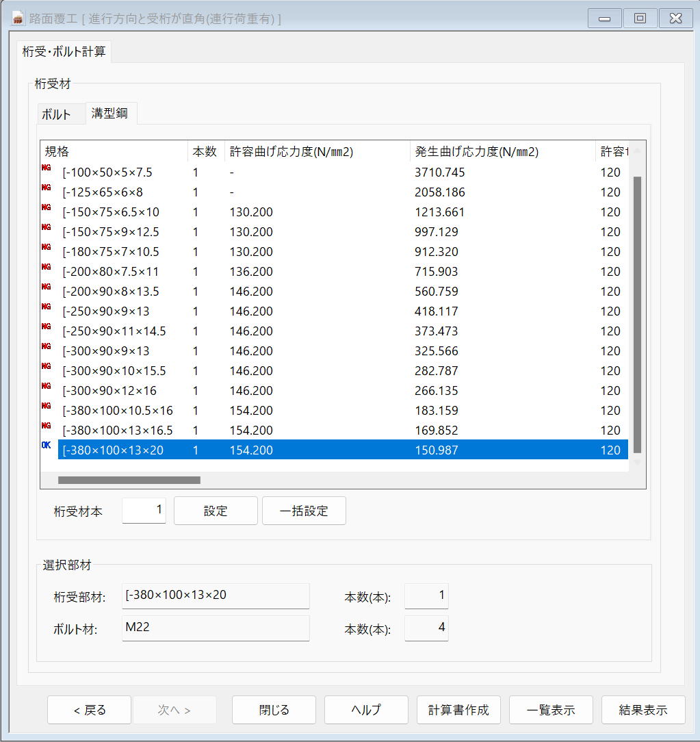Click NG icon beside [-100×50×5×7.5 row
This screenshot has width=700, height=742.
click(x=47, y=168)
